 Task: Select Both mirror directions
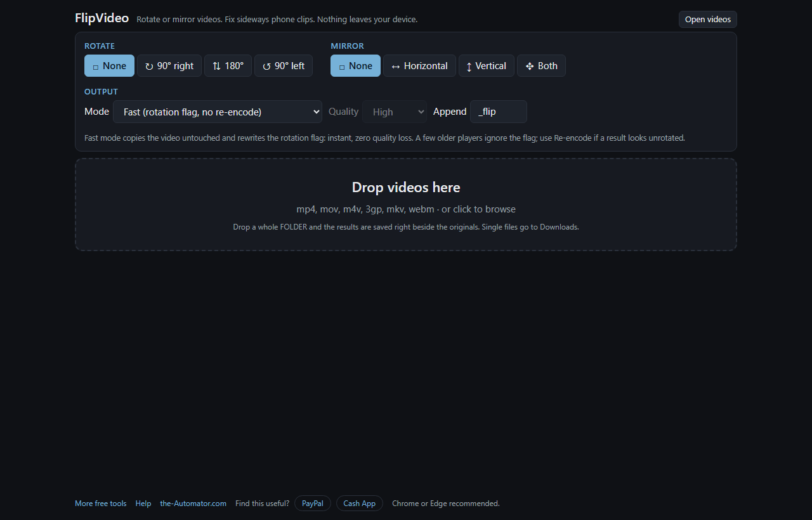tap(541, 66)
